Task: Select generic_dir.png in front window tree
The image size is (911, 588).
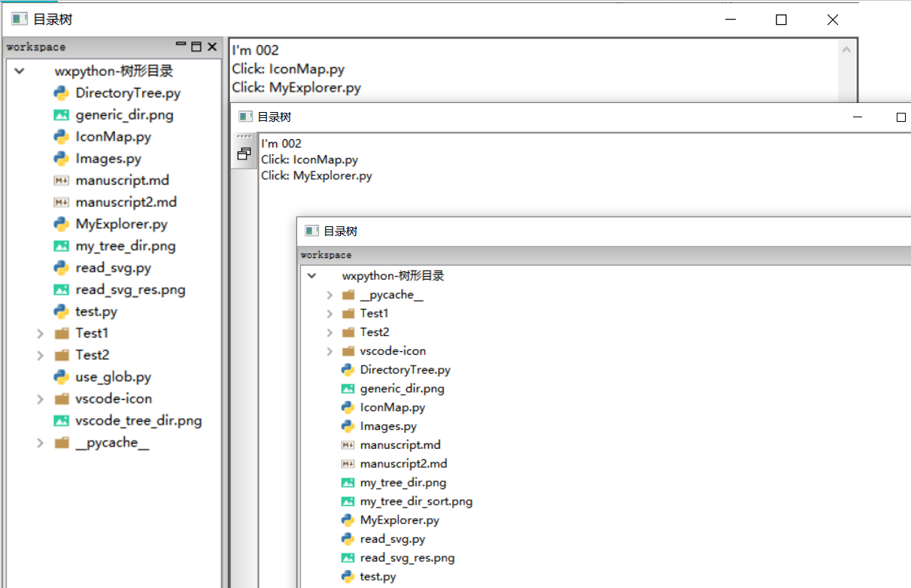Action: [402, 389]
